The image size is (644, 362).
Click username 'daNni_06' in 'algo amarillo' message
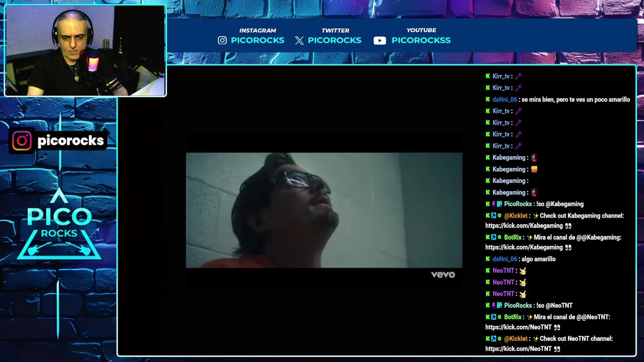505,259
